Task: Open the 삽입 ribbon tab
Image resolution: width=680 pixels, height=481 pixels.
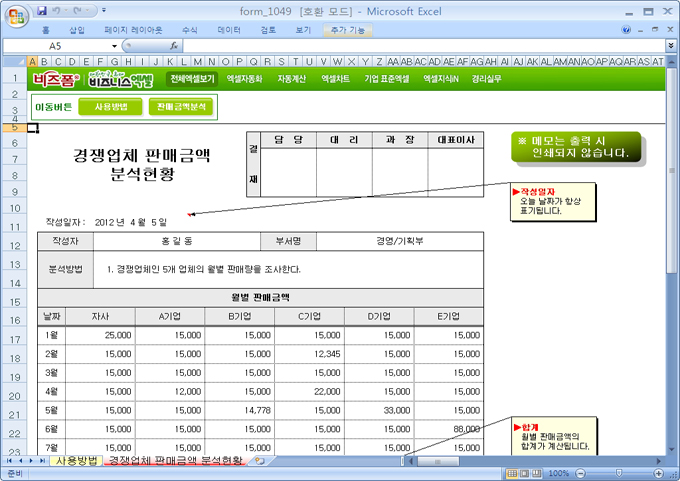Action: tap(77, 30)
